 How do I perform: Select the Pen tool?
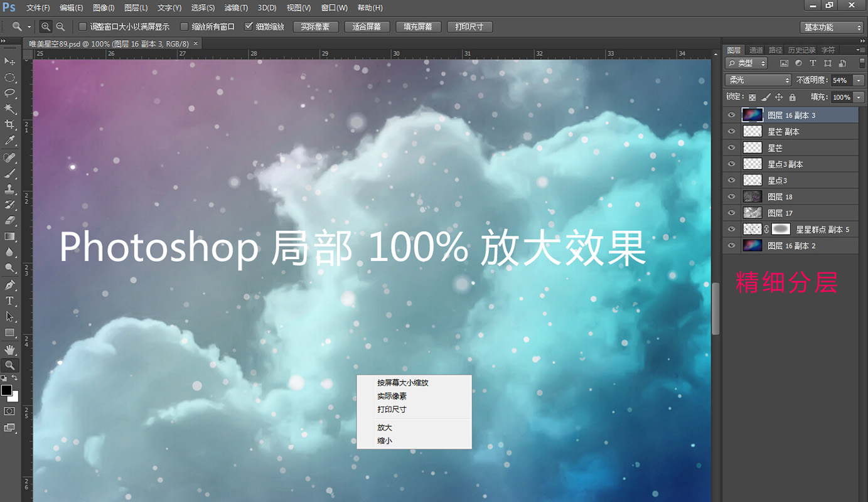(x=10, y=286)
